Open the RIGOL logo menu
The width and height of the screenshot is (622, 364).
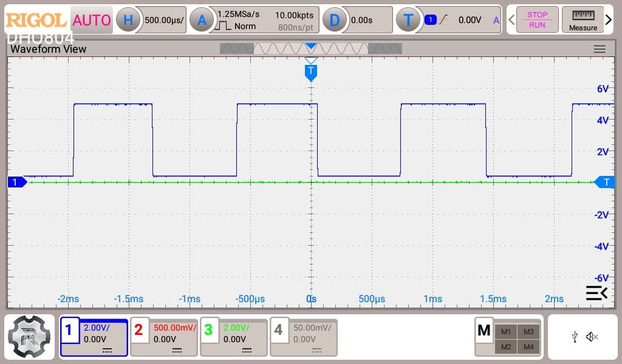coord(36,20)
